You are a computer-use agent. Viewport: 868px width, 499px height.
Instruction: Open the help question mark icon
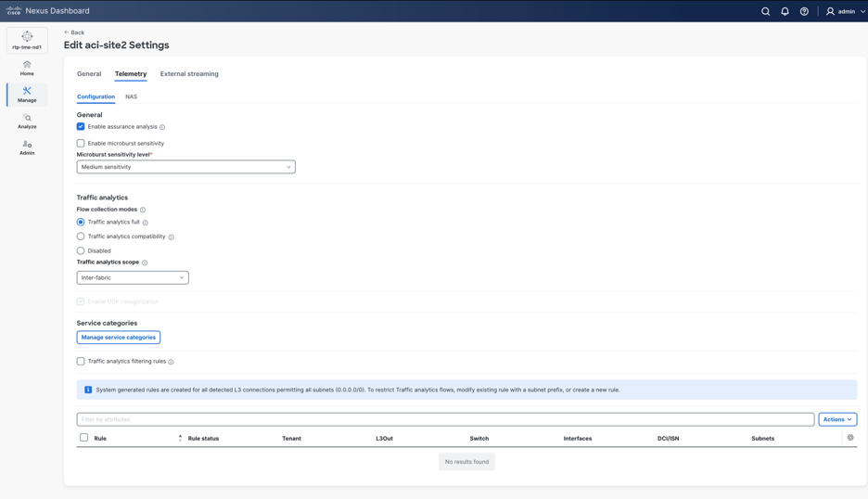pyautogui.click(x=804, y=11)
